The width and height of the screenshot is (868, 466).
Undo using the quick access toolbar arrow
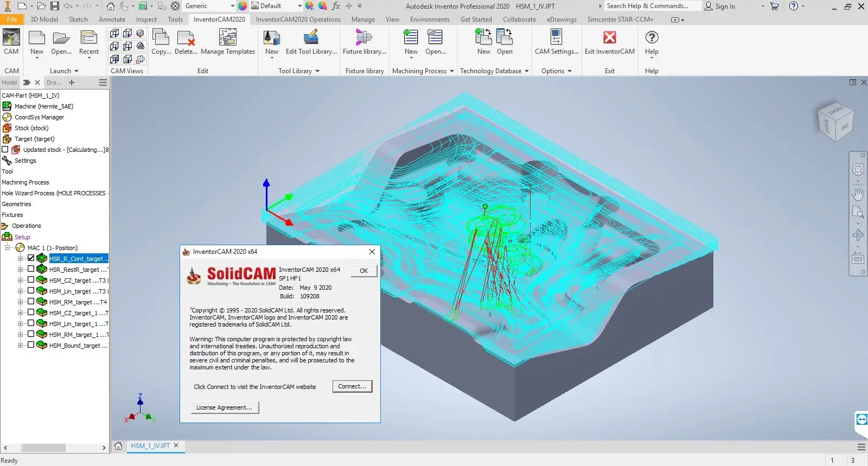(x=68, y=6)
